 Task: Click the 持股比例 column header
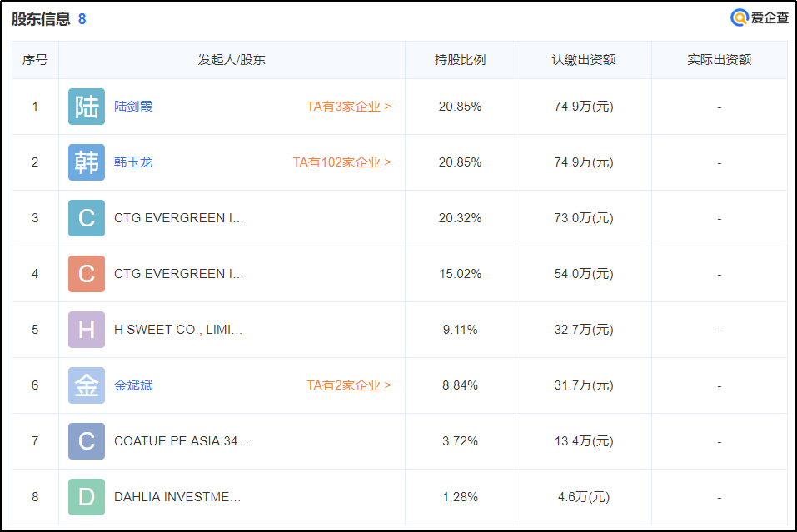pyautogui.click(x=460, y=60)
